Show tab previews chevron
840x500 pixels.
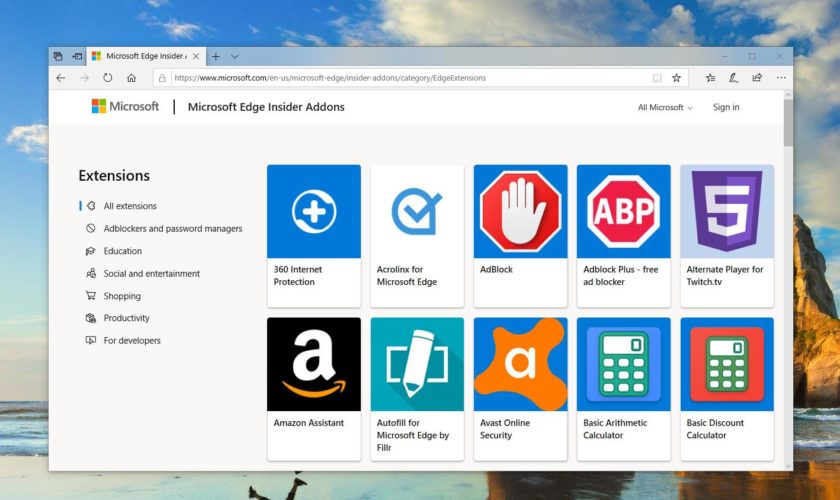[235, 56]
